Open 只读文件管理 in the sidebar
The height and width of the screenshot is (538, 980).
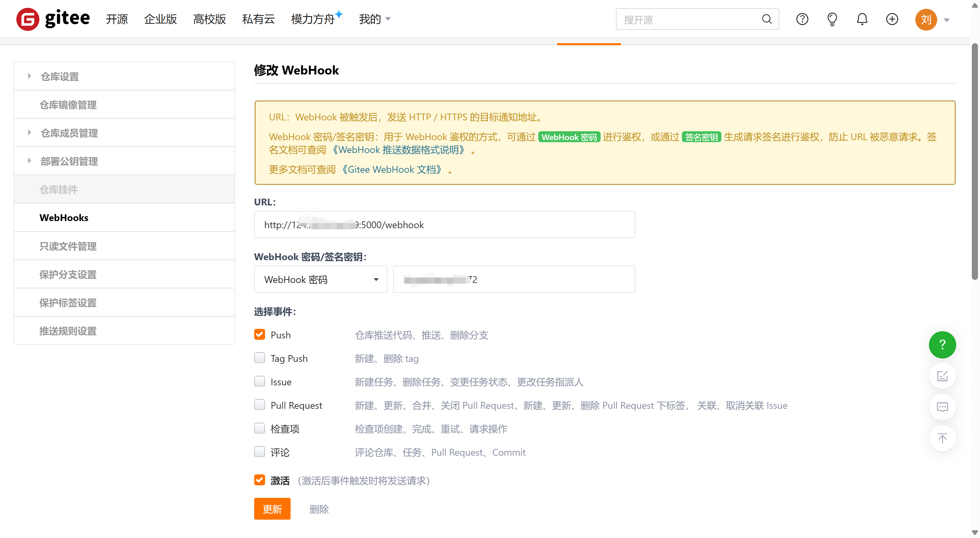point(124,246)
